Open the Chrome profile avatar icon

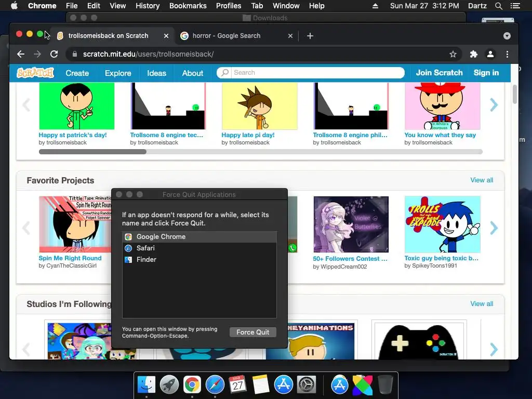pyautogui.click(x=490, y=54)
